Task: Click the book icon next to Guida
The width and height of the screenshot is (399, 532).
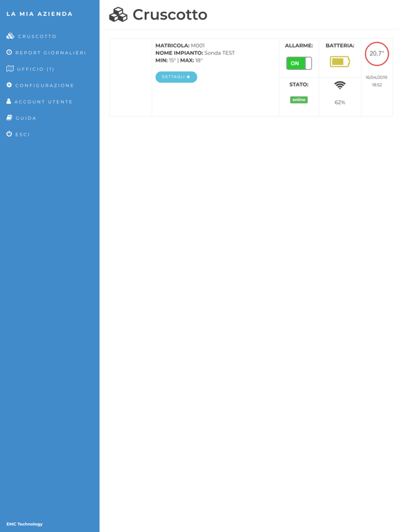Action: click(10, 117)
